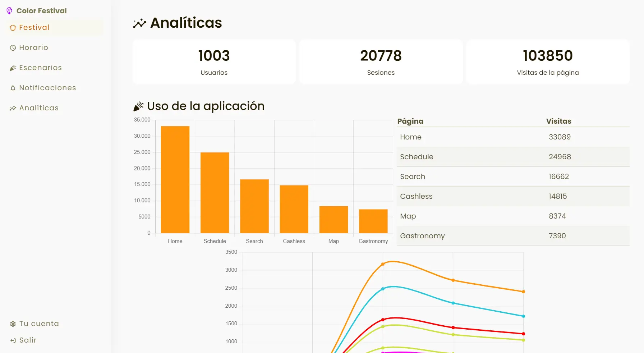Click the gear icon next to Tu cuenta

pyautogui.click(x=13, y=324)
